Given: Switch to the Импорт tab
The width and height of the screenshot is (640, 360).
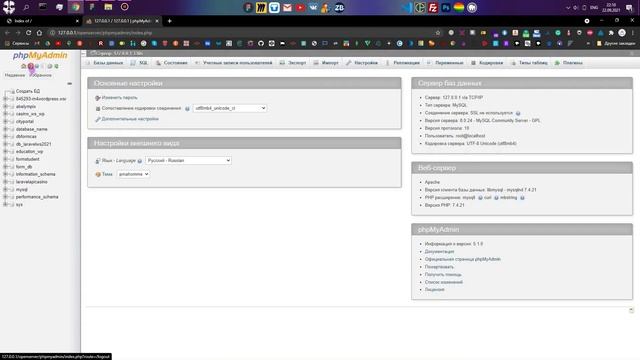Looking at the screenshot, I should 326,63.
